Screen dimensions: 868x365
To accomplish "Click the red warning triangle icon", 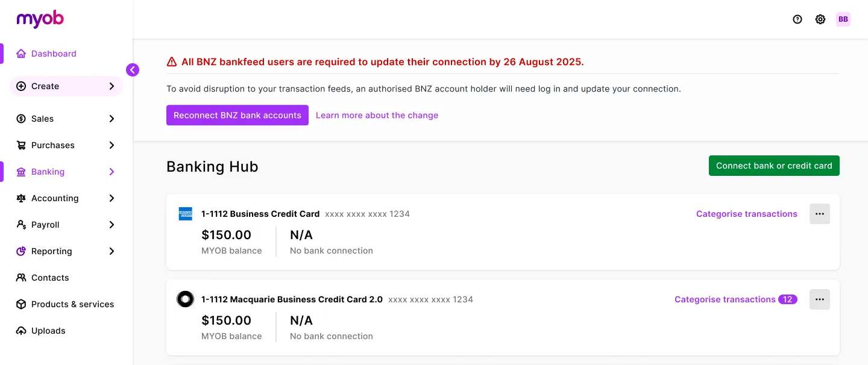I will coord(172,62).
